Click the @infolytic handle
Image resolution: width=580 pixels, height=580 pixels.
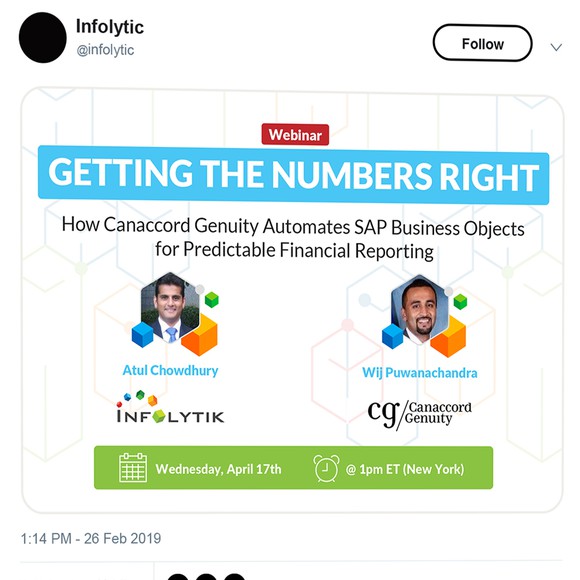105,50
